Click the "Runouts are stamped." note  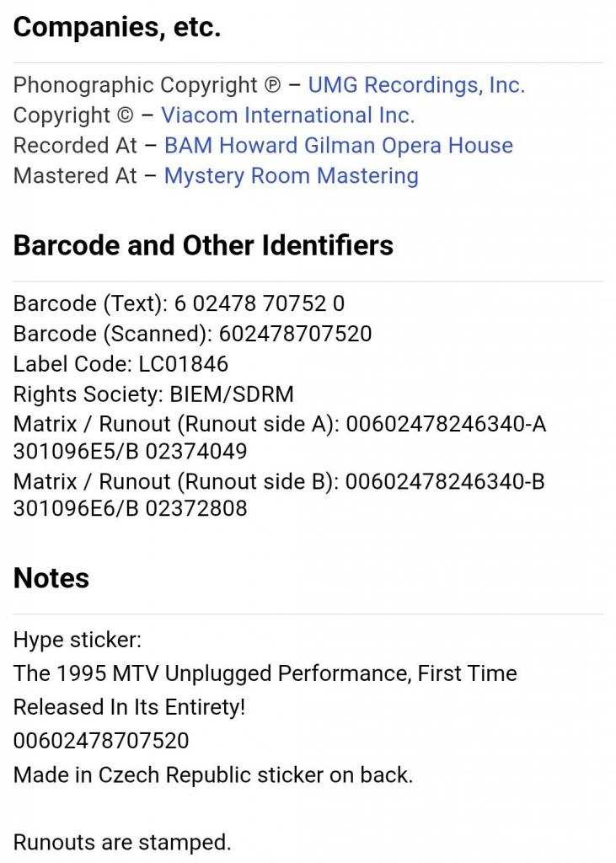[121, 842]
